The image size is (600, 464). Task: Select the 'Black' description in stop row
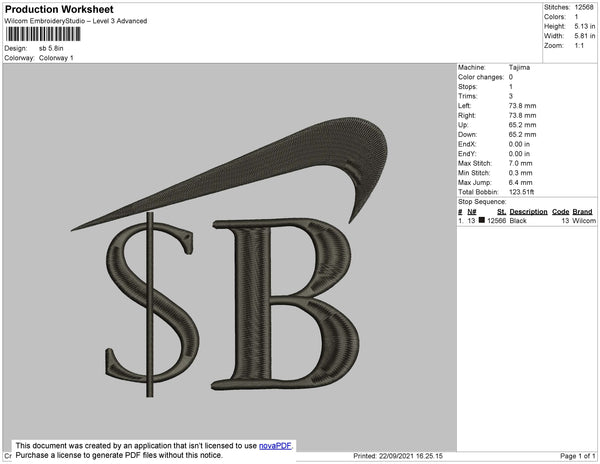(518, 221)
